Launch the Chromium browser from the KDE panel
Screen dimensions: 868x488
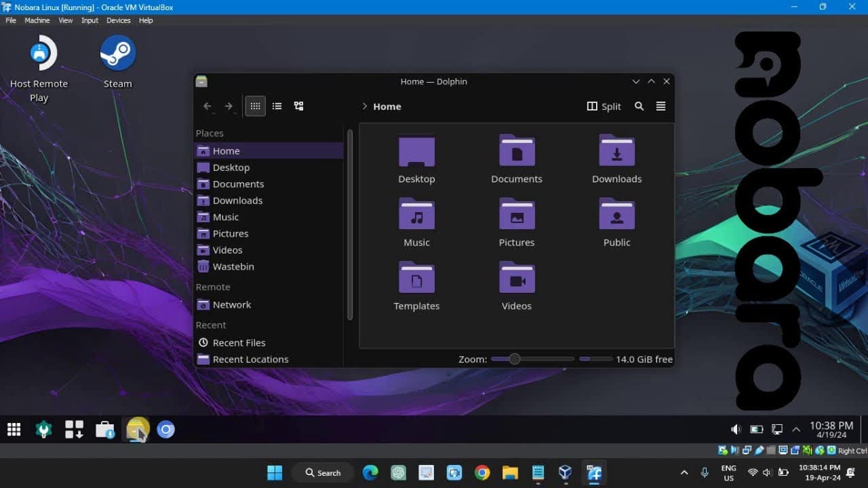pyautogui.click(x=166, y=429)
